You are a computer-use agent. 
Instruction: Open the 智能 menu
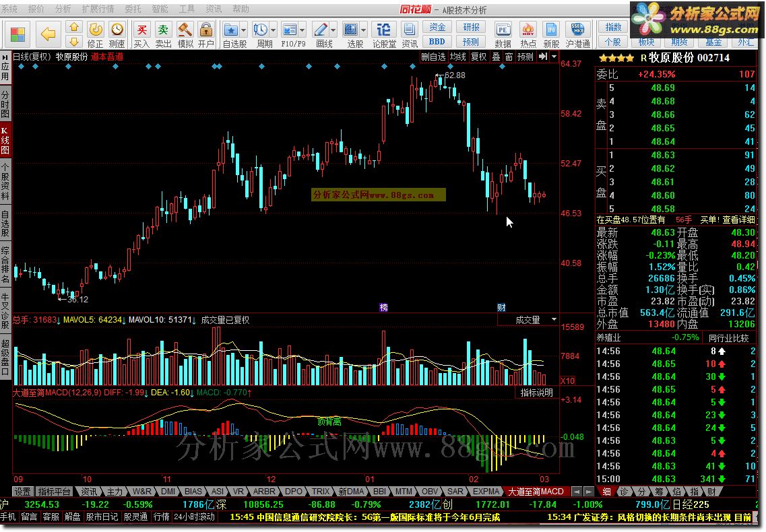point(160,9)
